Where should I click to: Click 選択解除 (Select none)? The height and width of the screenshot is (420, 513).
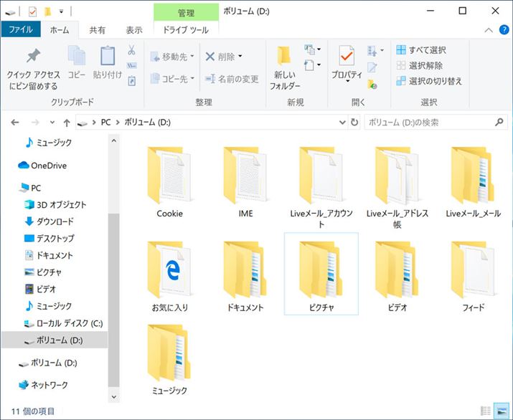point(419,66)
